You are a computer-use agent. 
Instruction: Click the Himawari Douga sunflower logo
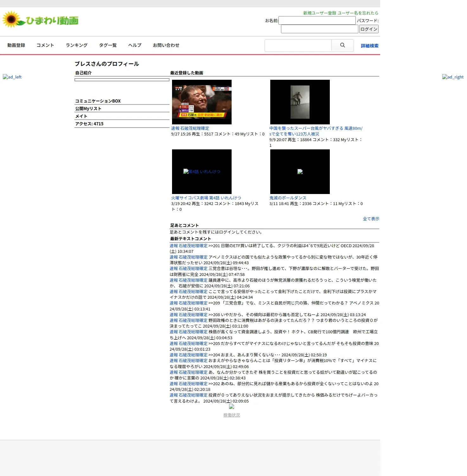coord(40,20)
